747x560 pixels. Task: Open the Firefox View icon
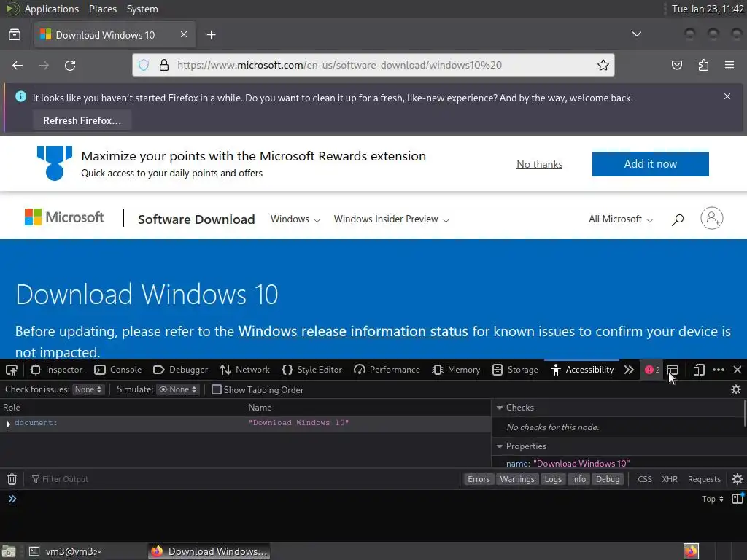coord(15,35)
